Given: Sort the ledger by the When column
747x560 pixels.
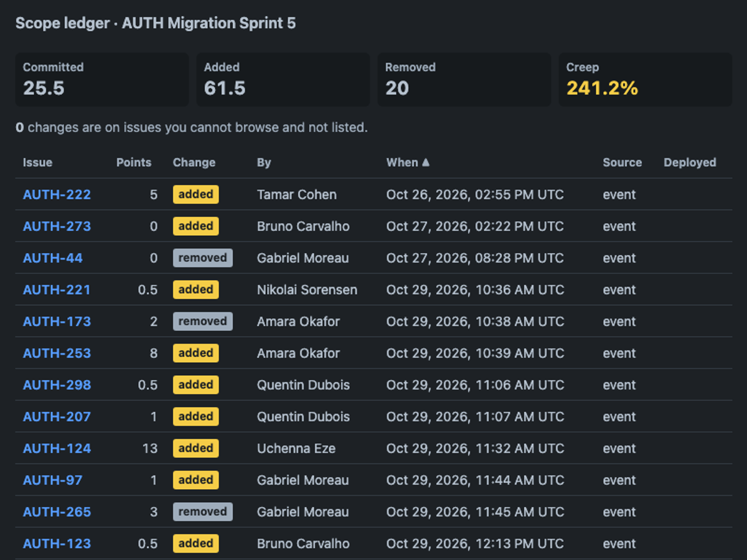Looking at the screenshot, I should pos(408,162).
